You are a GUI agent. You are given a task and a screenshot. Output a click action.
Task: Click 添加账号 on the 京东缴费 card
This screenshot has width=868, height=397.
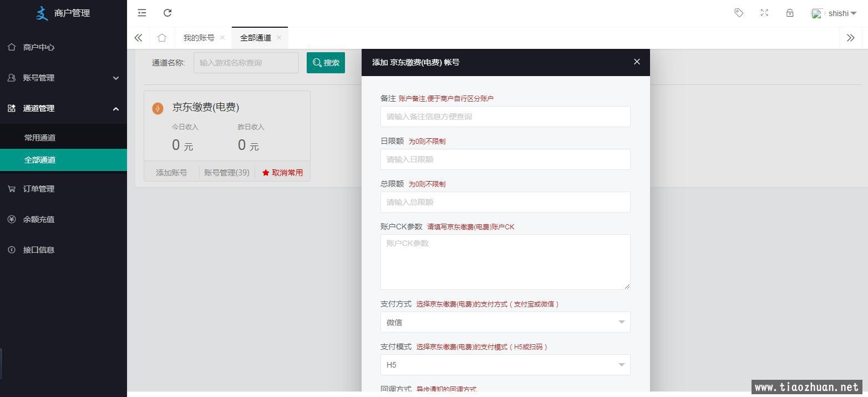[x=171, y=173]
